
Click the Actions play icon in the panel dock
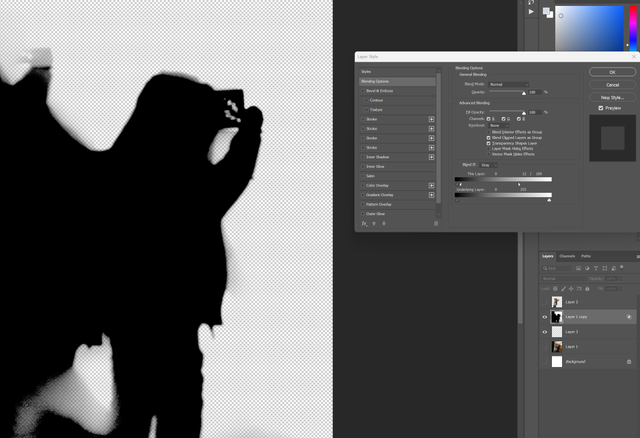pyautogui.click(x=531, y=12)
